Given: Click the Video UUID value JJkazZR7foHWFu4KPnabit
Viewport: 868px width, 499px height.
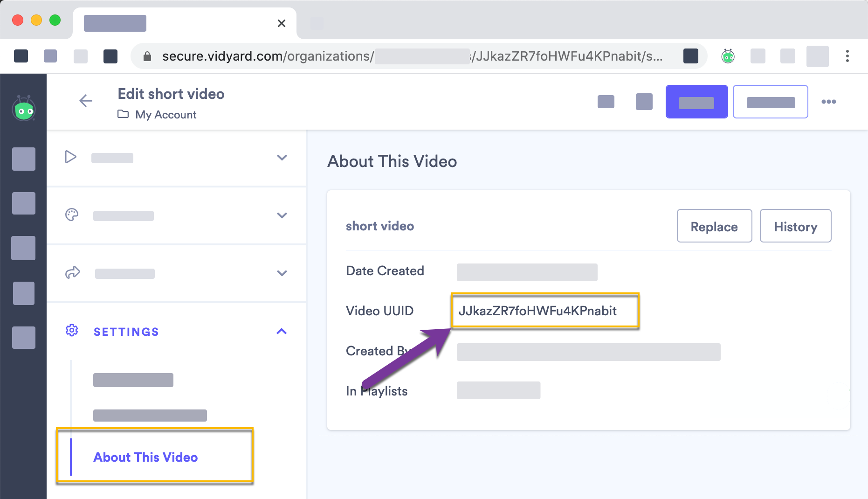Looking at the screenshot, I should (537, 311).
